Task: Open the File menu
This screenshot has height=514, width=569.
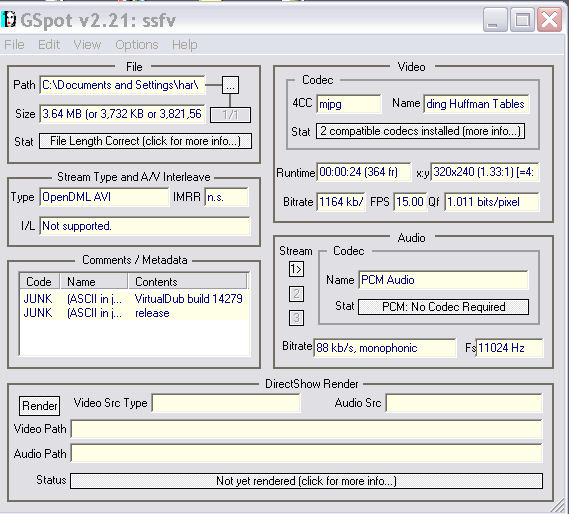Action: point(15,45)
